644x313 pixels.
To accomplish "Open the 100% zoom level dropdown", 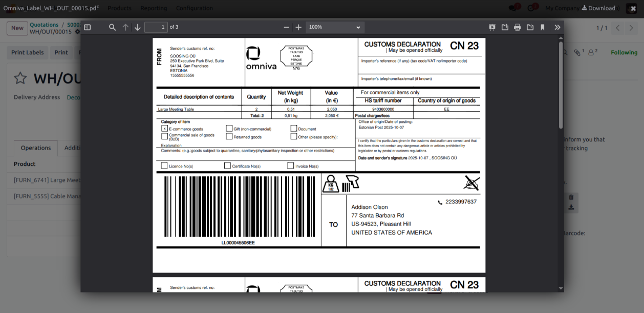I will [335, 27].
